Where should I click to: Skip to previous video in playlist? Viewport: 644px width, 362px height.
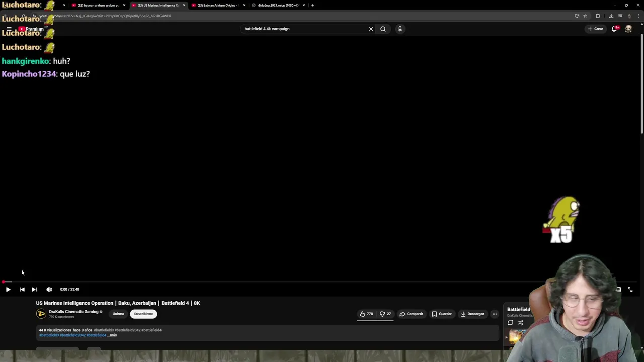click(x=22, y=289)
